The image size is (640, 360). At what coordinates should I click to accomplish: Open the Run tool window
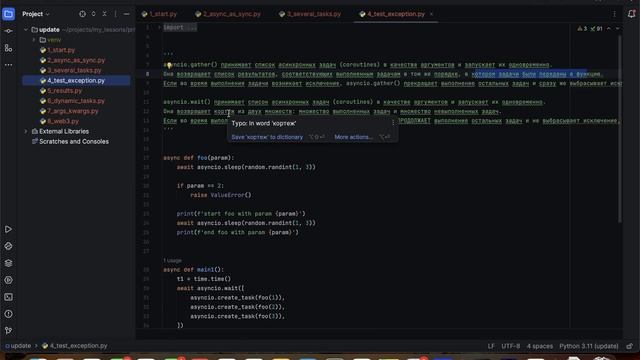pos(9,229)
